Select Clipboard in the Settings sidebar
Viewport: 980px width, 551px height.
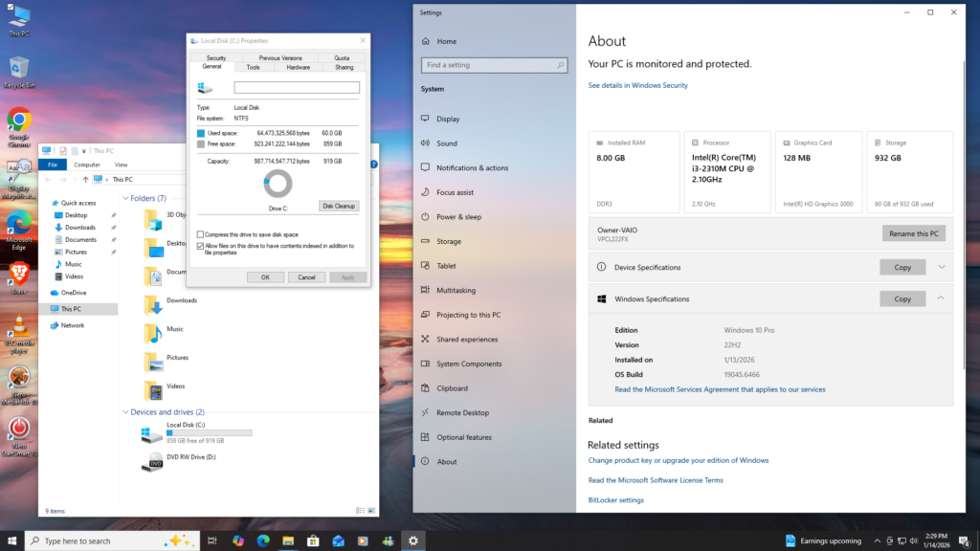451,387
